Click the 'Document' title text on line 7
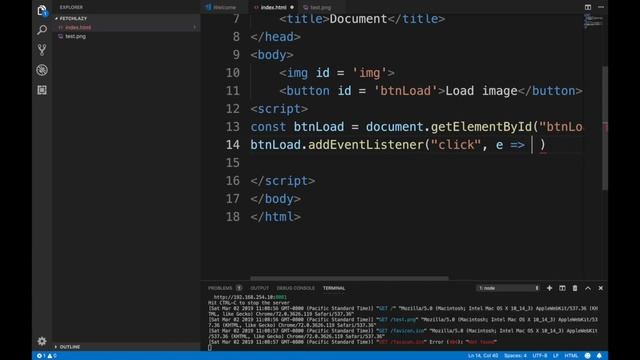 point(358,19)
